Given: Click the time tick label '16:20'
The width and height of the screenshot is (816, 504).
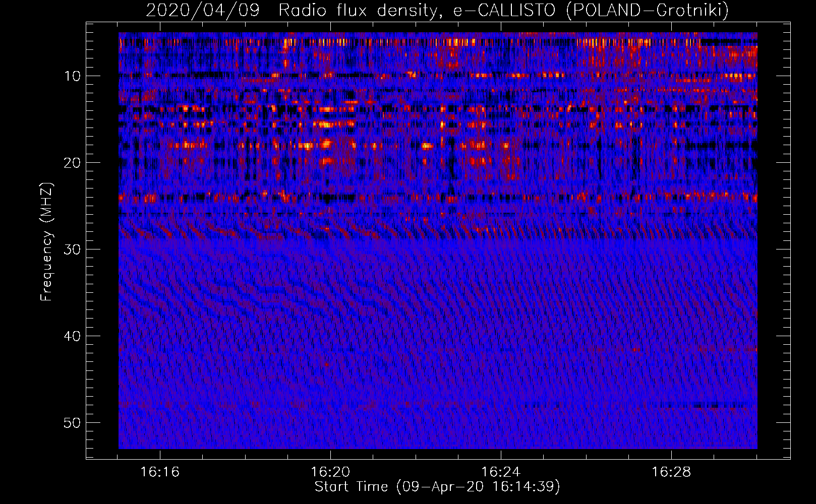Looking at the screenshot, I should pyautogui.click(x=330, y=472).
